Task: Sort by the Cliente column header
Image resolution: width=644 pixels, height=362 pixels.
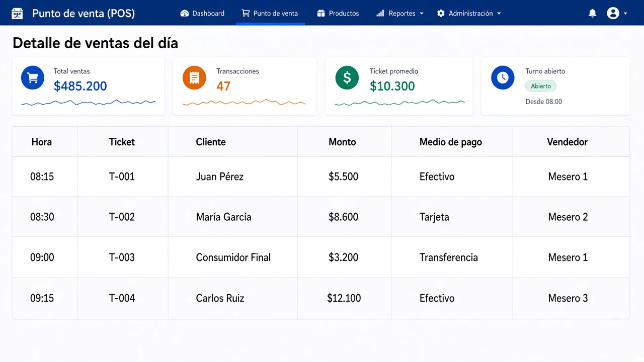Action: point(211,142)
